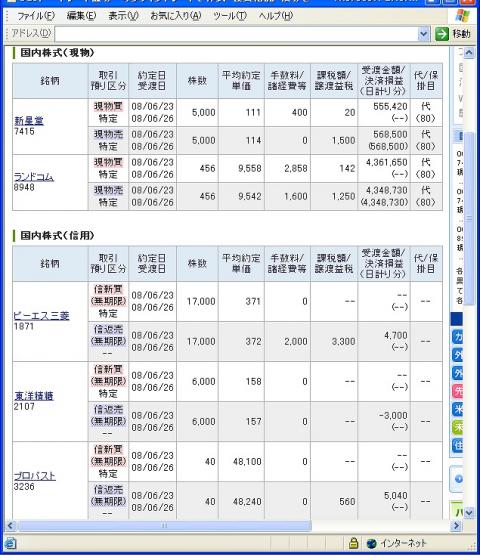Click the horizontal scrollbar thumb
480x560 pixels.
(x=164, y=525)
